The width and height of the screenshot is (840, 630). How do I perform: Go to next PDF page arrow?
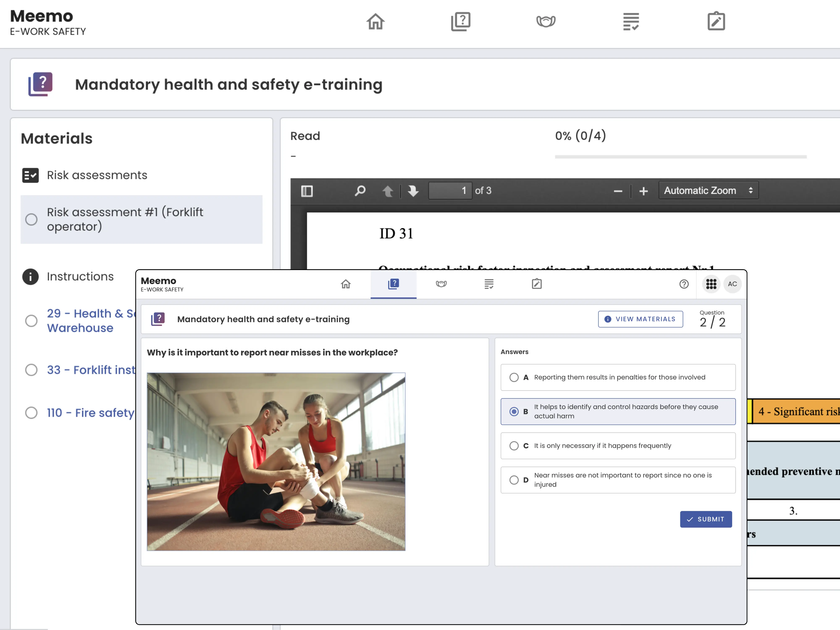[413, 191]
